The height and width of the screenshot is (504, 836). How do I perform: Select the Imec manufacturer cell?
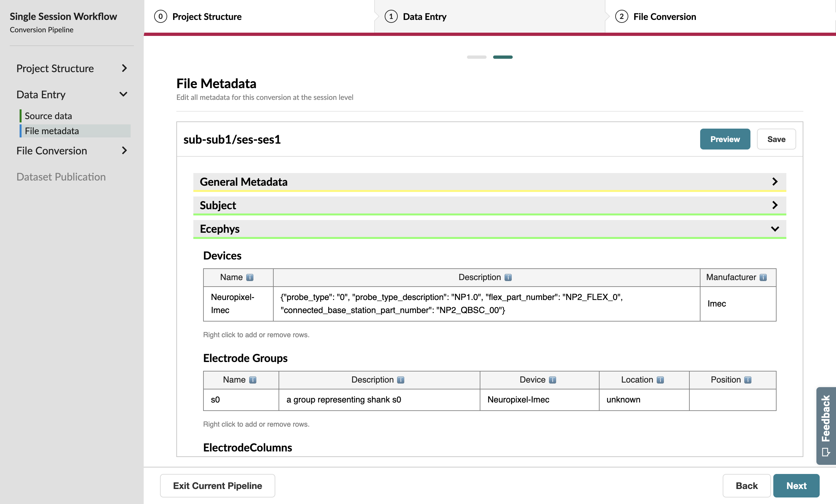tap(738, 304)
